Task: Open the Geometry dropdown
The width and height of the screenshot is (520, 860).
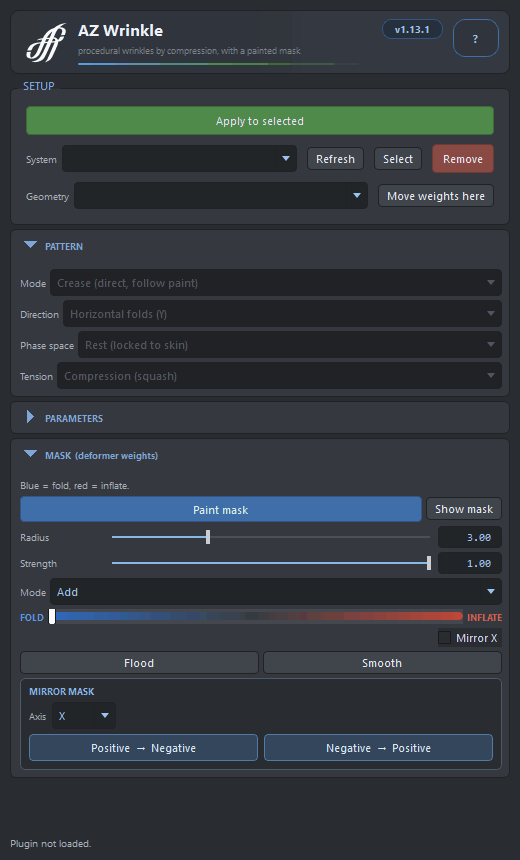Action: [221, 196]
